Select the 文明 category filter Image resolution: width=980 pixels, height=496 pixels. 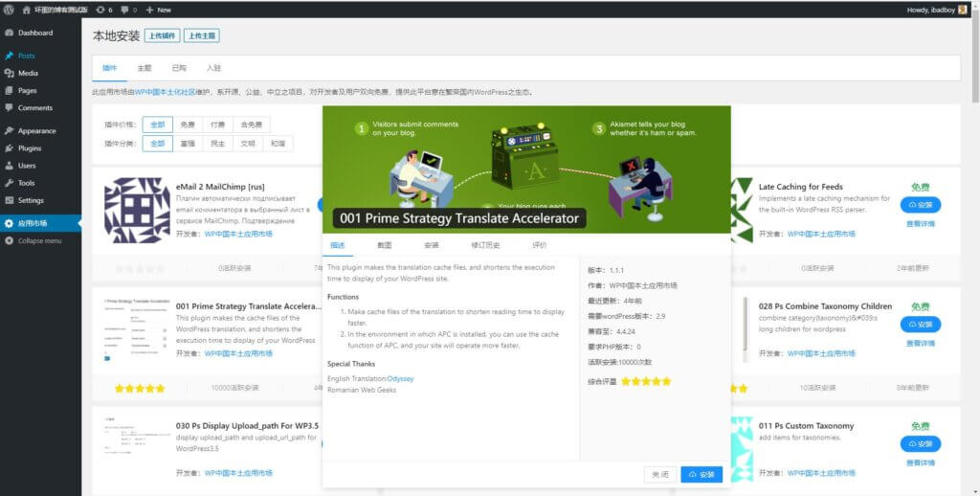pos(248,144)
